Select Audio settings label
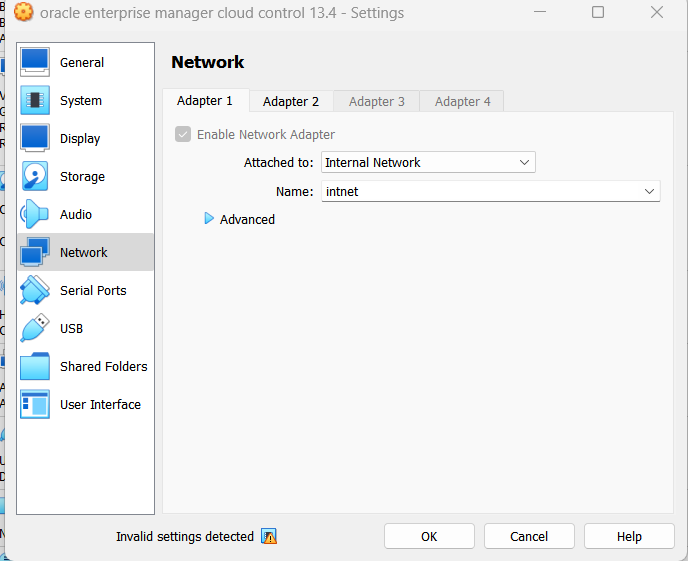688x561 pixels. point(76,214)
